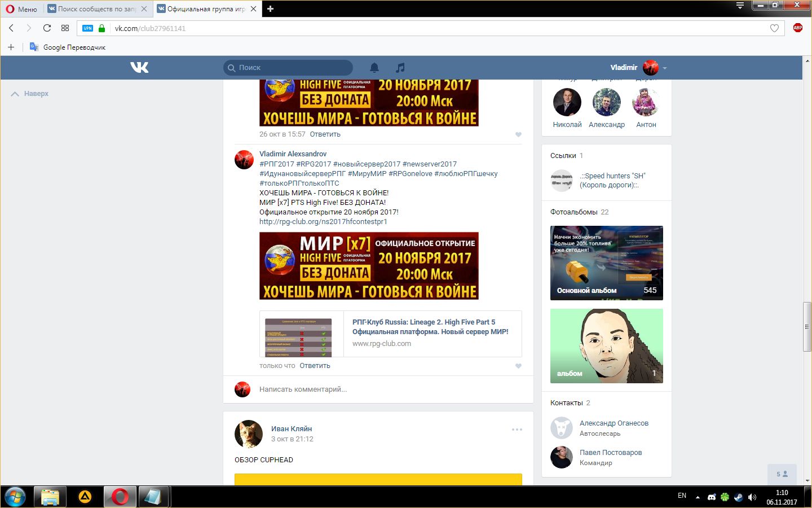The height and width of the screenshot is (508, 812).
Task: Bookmark page with heart icon in address bar
Action: [x=774, y=28]
